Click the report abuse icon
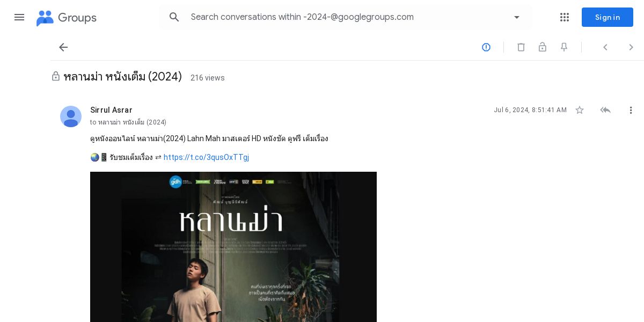 click(x=486, y=47)
